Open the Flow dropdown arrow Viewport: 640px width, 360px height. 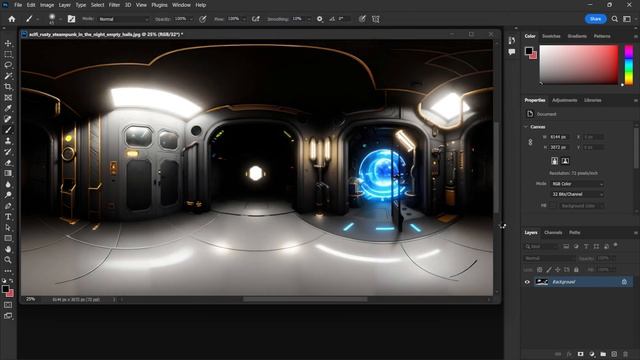pyautogui.click(x=244, y=19)
